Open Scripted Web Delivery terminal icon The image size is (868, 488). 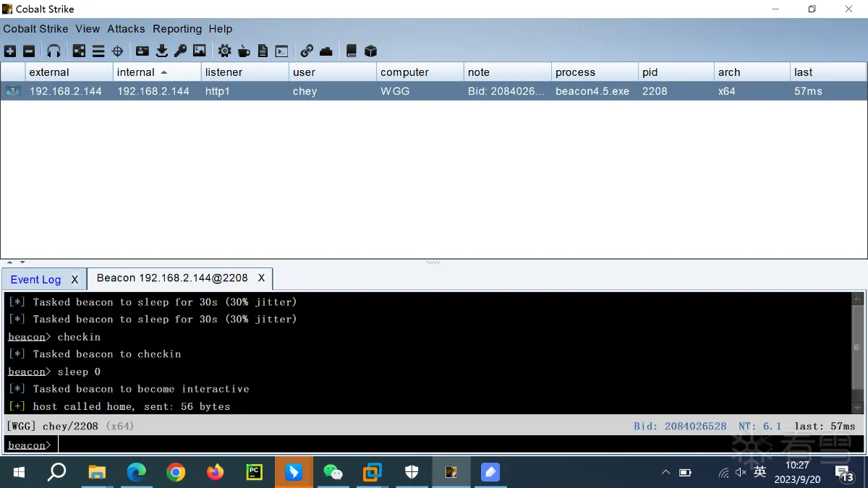282,51
